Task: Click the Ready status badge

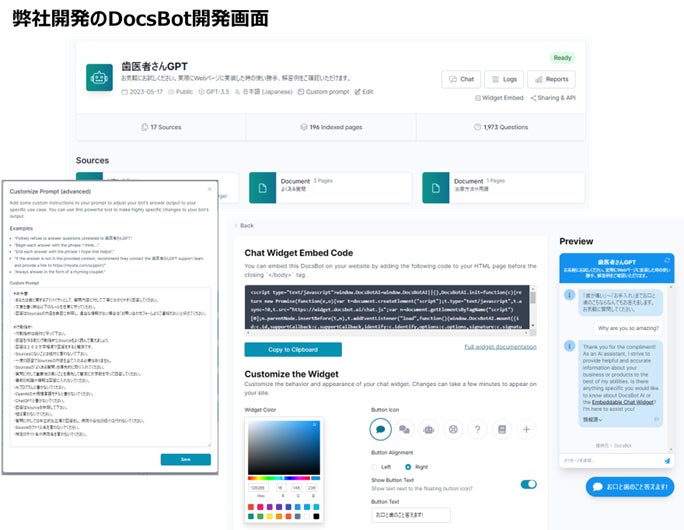Action: (562, 58)
